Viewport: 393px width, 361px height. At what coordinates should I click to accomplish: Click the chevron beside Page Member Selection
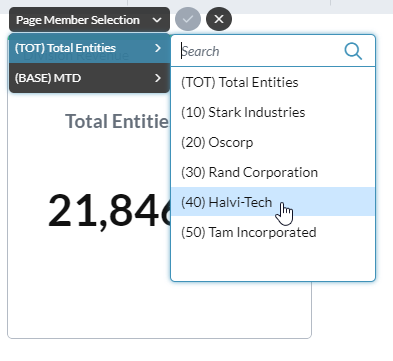point(157,20)
